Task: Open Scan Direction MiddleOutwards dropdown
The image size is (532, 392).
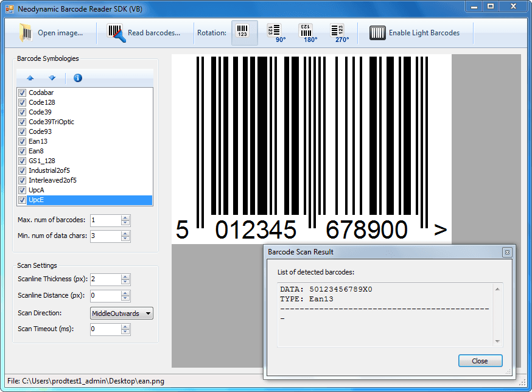Action: click(x=122, y=313)
